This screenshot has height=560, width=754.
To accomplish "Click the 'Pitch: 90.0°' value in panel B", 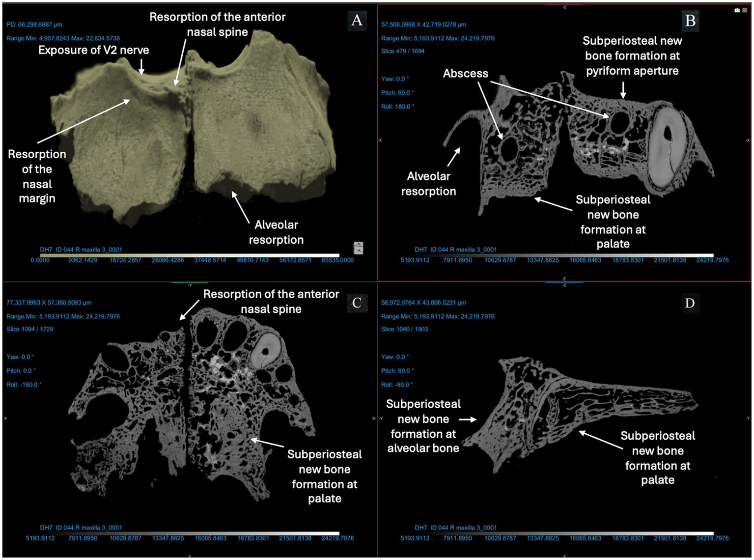I will [x=397, y=92].
